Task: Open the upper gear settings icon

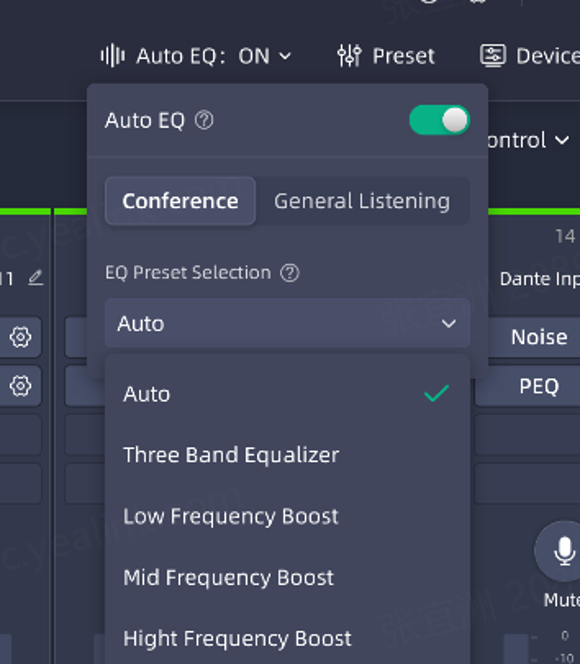Action: click(x=20, y=337)
